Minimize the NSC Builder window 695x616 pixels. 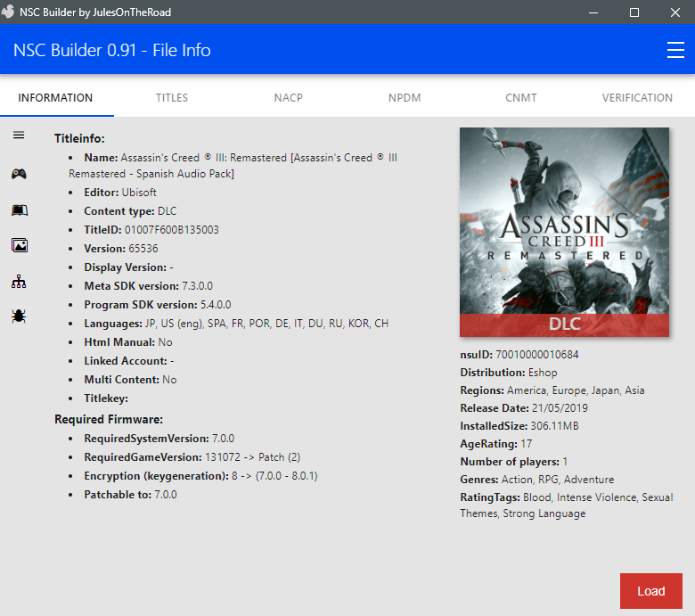593,12
